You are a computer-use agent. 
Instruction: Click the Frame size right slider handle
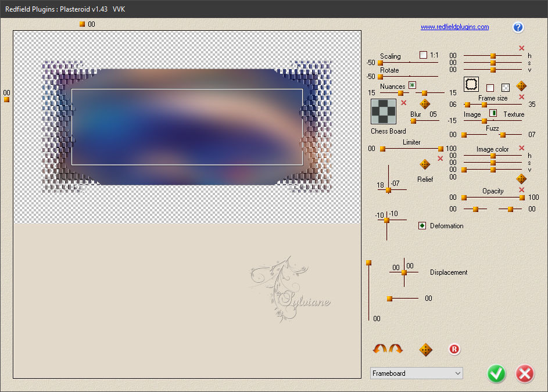point(484,105)
